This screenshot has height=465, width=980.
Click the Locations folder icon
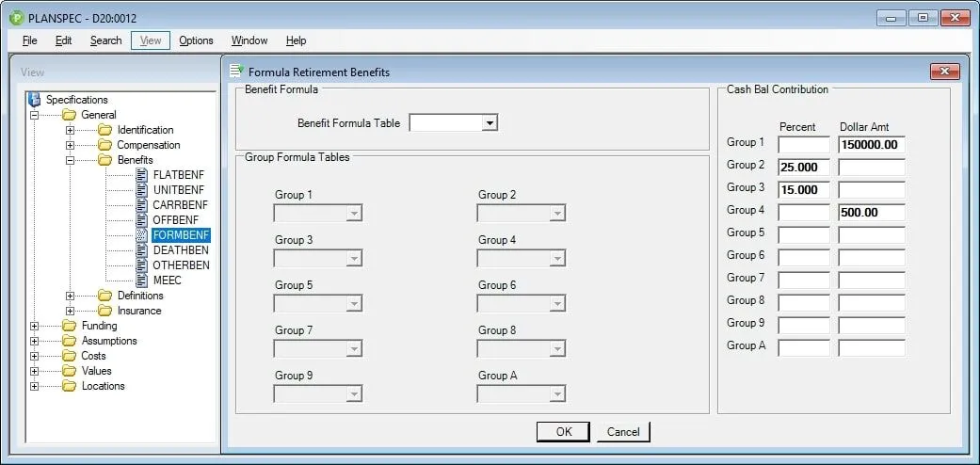pyautogui.click(x=69, y=386)
